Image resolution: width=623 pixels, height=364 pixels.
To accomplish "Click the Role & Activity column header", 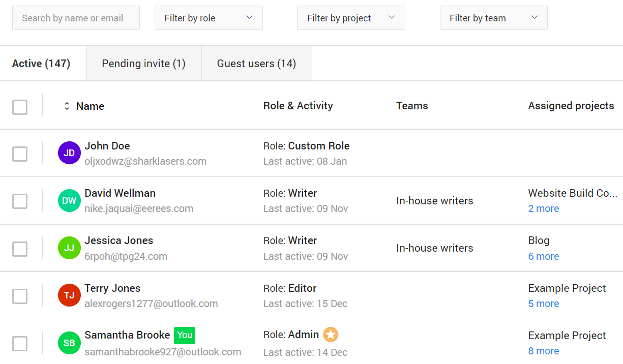I will point(298,106).
